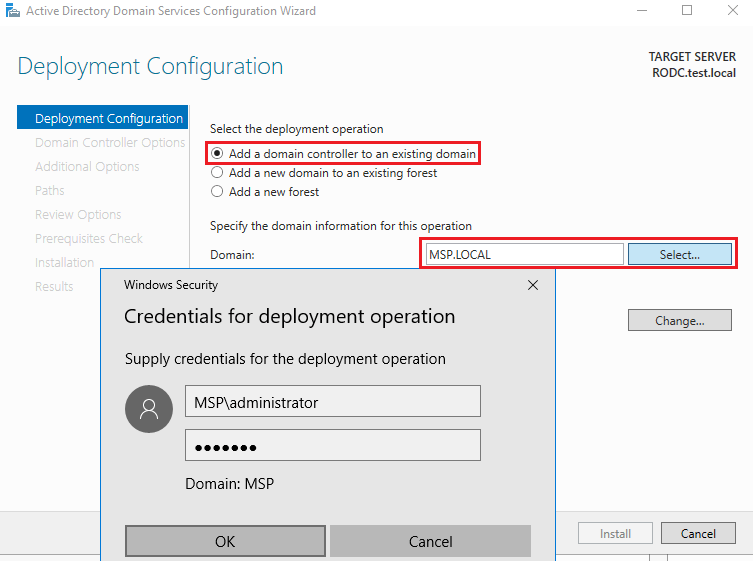Click the Deployment Configuration page heading

point(150,66)
